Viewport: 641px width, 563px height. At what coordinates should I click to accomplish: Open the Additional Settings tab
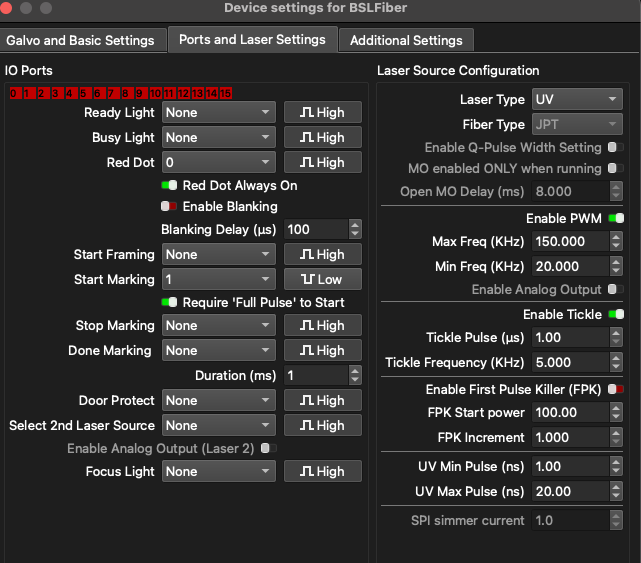pyautogui.click(x=405, y=41)
